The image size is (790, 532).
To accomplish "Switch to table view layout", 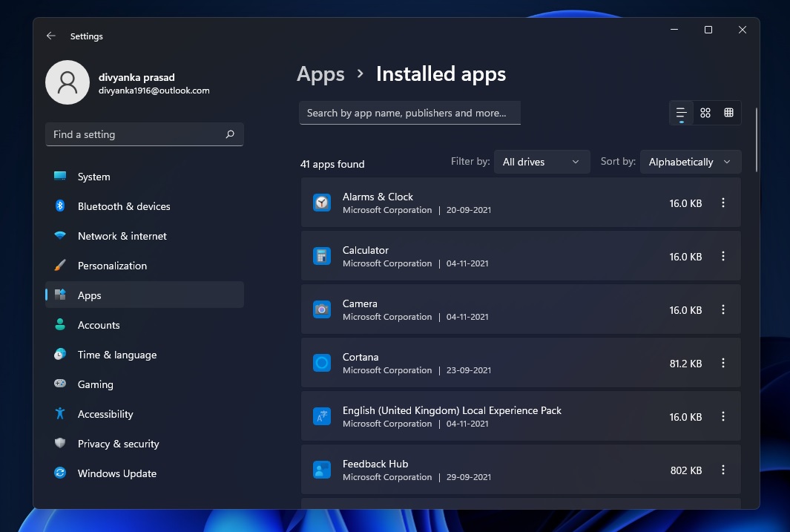I will tap(728, 113).
